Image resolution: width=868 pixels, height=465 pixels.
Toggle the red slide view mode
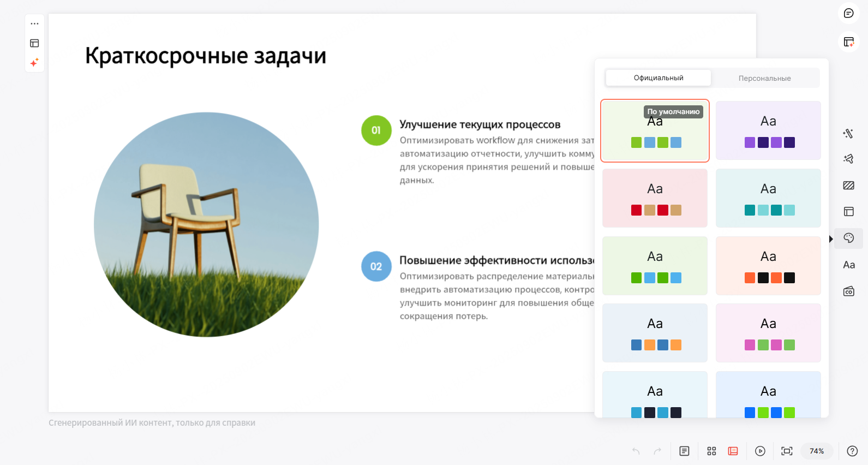733,451
